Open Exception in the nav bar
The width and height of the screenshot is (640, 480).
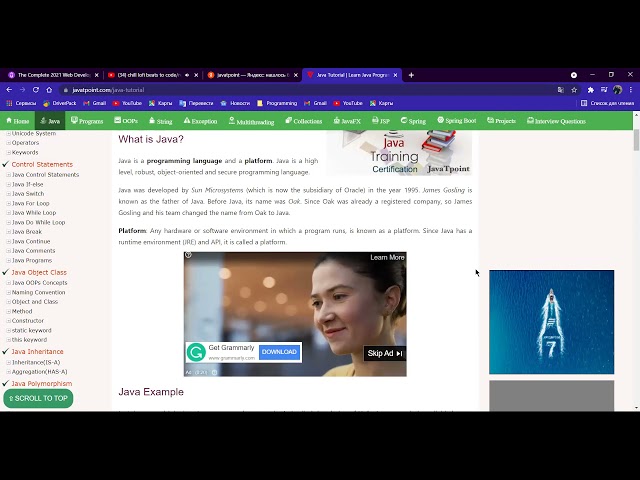[x=200, y=121]
